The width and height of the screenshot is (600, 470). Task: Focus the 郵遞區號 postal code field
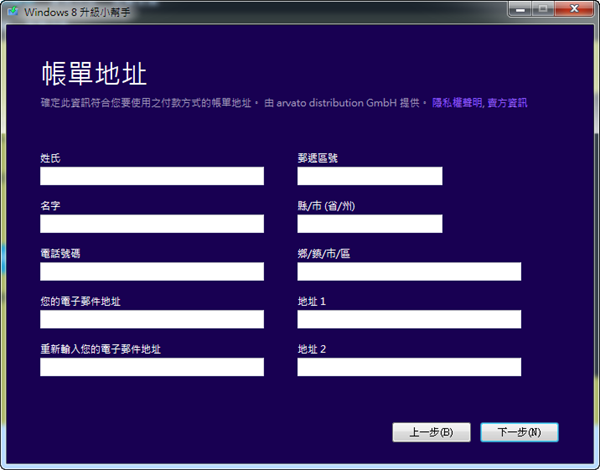point(370,176)
